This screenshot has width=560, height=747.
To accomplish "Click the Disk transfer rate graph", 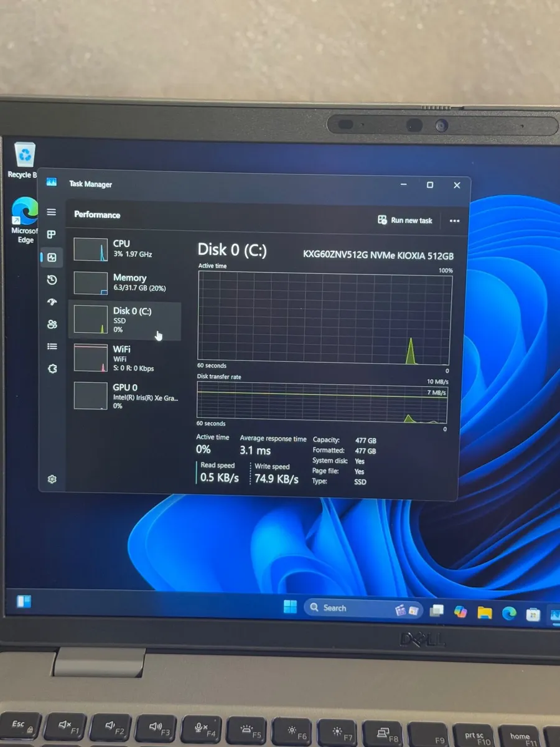I will click(x=322, y=402).
